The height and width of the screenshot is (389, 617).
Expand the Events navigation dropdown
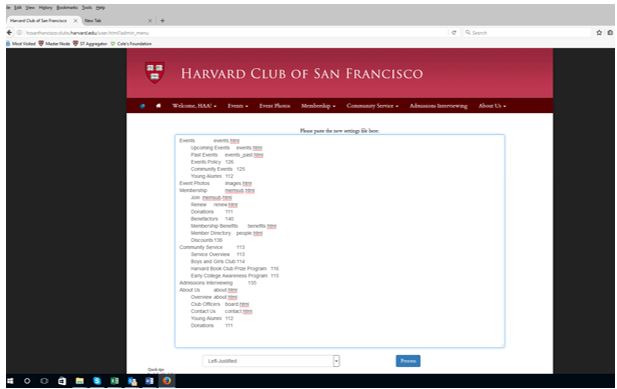point(238,106)
